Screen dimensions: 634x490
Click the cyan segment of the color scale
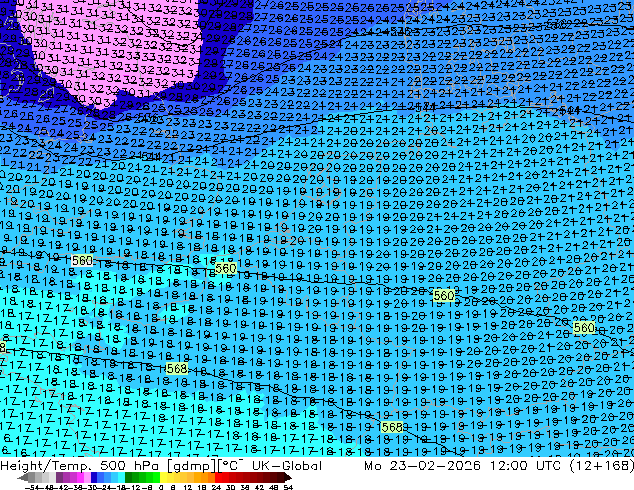coord(121,478)
